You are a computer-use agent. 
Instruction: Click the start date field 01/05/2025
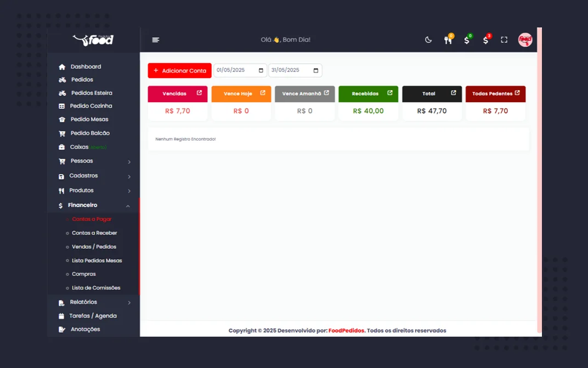pyautogui.click(x=240, y=70)
